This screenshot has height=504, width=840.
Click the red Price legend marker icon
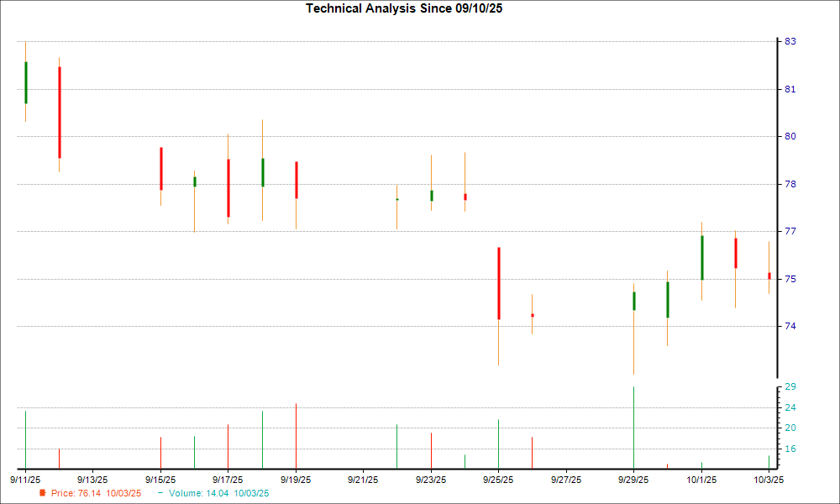tap(43, 493)
